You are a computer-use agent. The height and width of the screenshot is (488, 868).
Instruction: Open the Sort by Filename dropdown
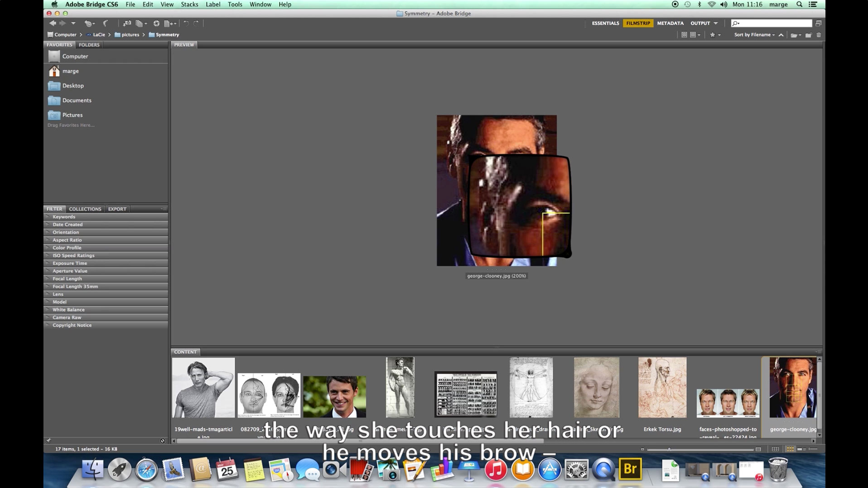pyautogui.click(x=754, y=35)
